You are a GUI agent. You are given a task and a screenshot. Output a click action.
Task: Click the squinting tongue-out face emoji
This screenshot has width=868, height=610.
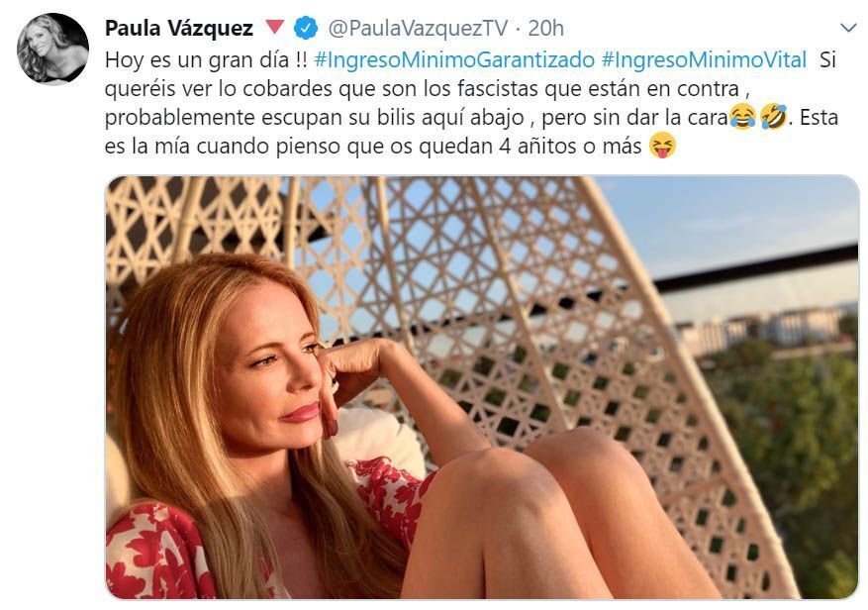coord(662,147)
